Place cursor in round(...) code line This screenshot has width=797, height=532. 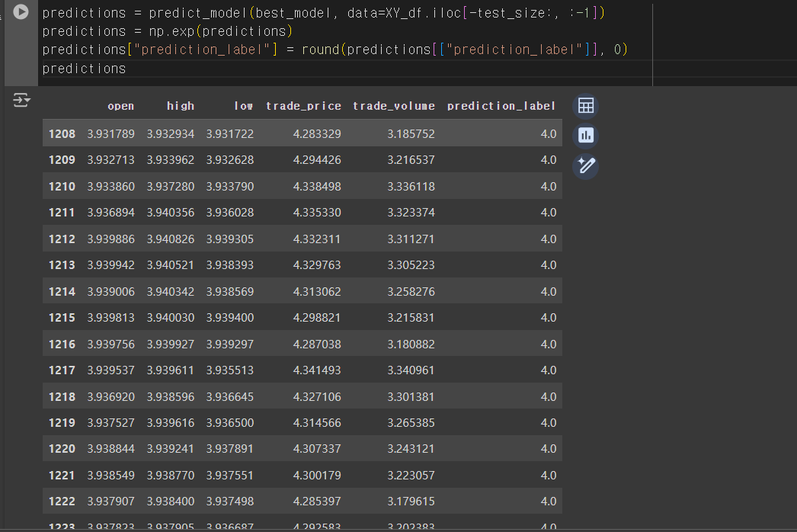coord(335,50)
